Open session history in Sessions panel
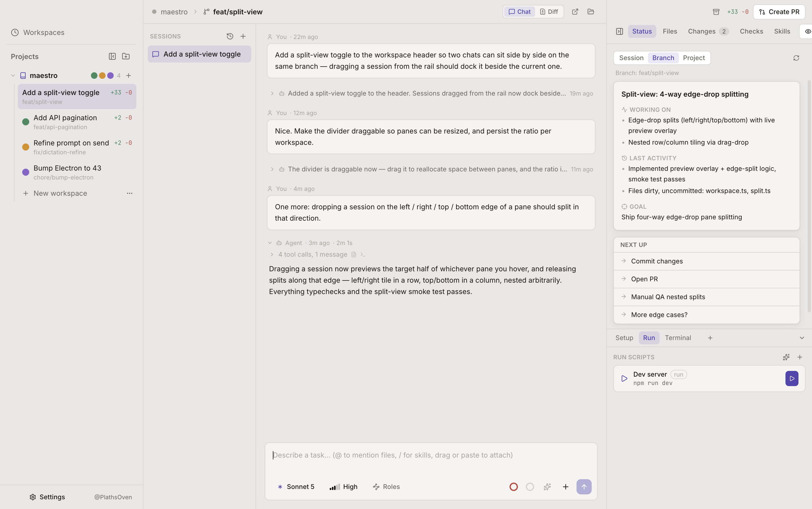Viewport: 812px width, 509px height. pyautogui.click(x=230, y=36)
